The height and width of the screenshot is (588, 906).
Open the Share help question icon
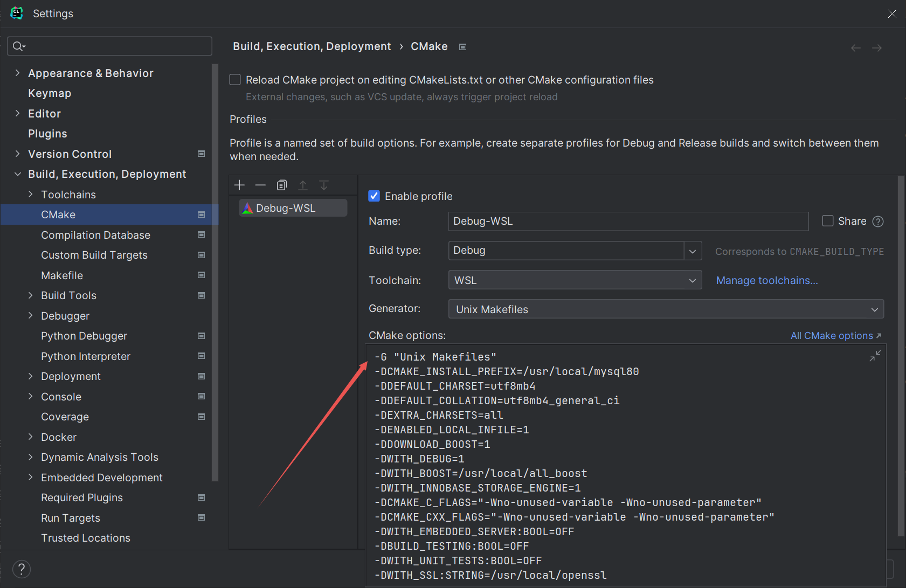pos(878,222)
